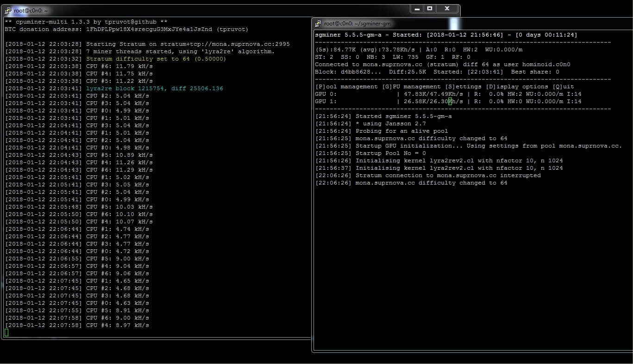Click the 'Probing for an alive pool' log line

[382, 131]
